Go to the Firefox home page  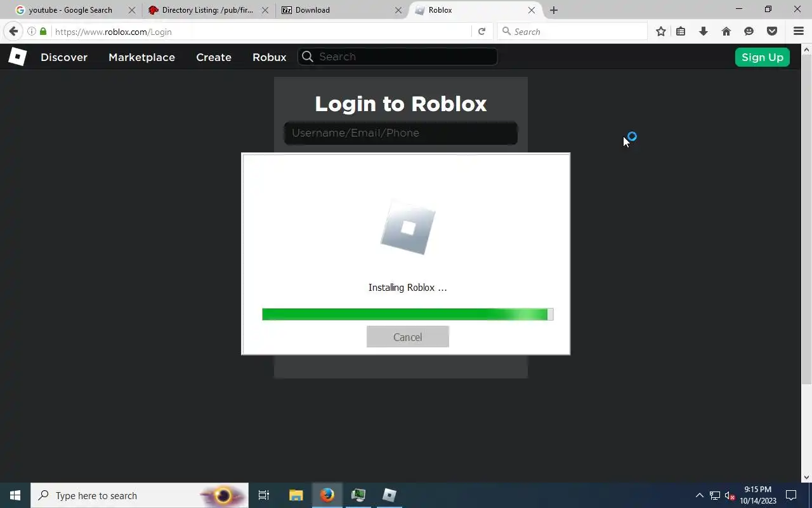pyautogui.click(x=726, y=31)
